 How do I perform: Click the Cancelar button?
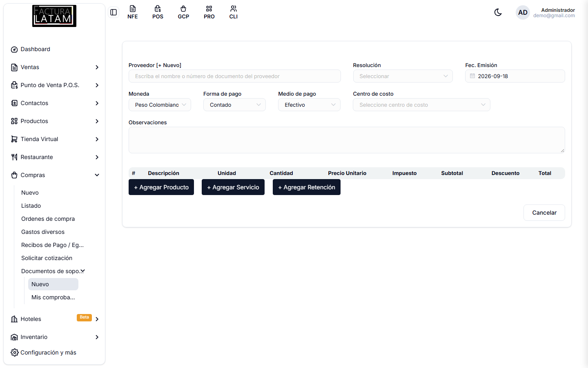[544, 213]
